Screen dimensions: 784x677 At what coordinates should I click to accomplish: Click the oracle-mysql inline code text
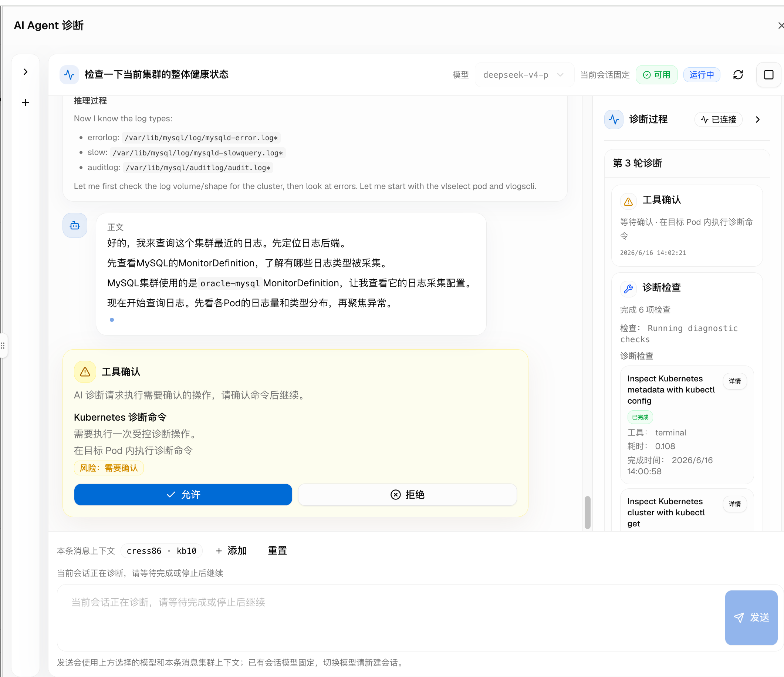click(230, 283)
